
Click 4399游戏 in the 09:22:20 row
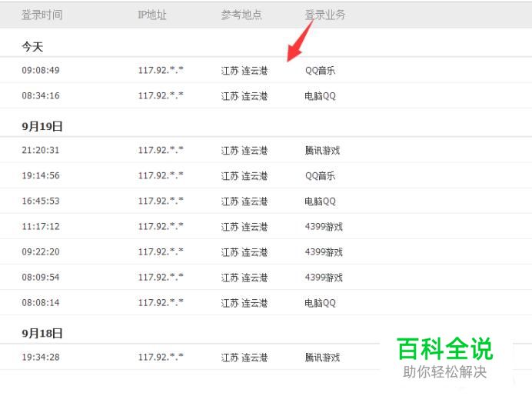(x=324, y=252)
